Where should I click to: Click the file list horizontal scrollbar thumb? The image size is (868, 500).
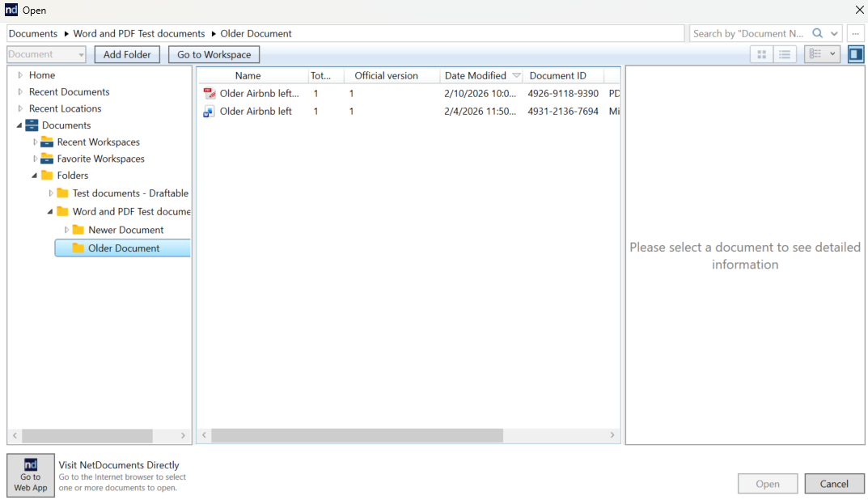(357, 435)
